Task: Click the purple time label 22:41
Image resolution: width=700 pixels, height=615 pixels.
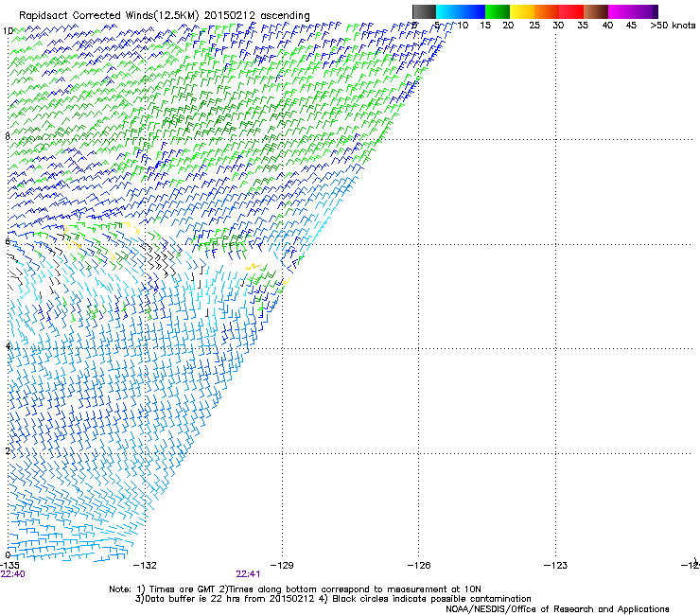Action: pyautogui.click(x=248, y=574)
